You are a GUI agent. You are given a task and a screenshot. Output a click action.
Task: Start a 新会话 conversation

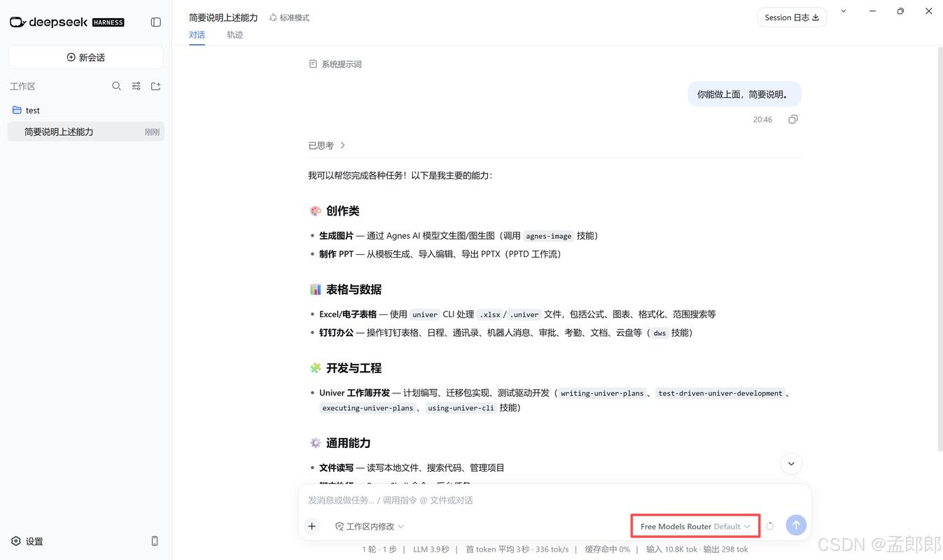pos(85,57)
